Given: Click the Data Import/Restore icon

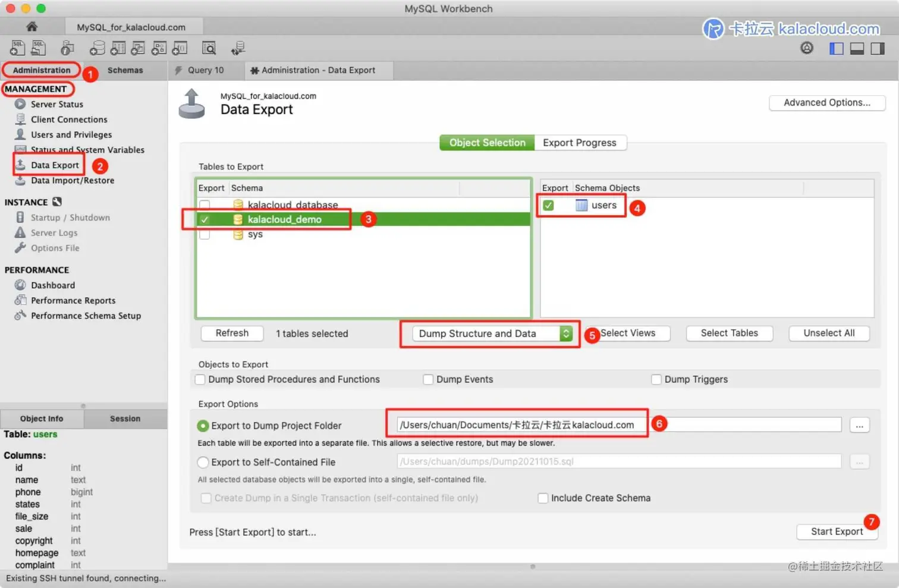Looking at the screenshot, I should pyautogui.click(x=20, y=180).
